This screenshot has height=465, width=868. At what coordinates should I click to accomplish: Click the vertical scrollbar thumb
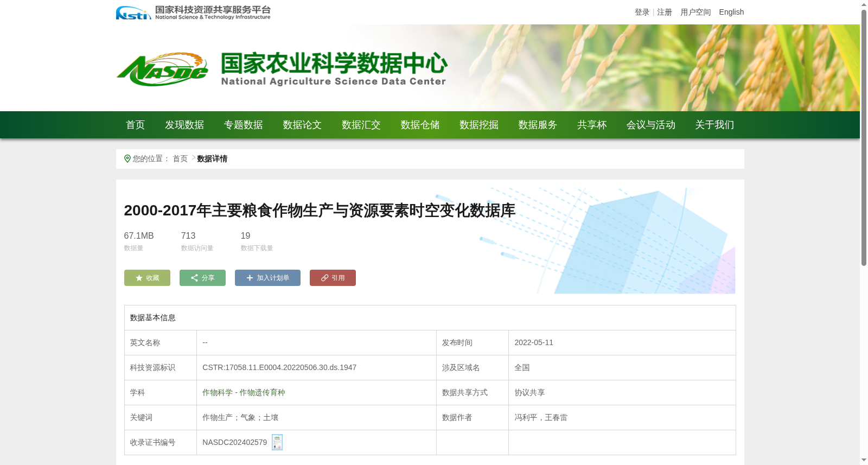[864, 138]
